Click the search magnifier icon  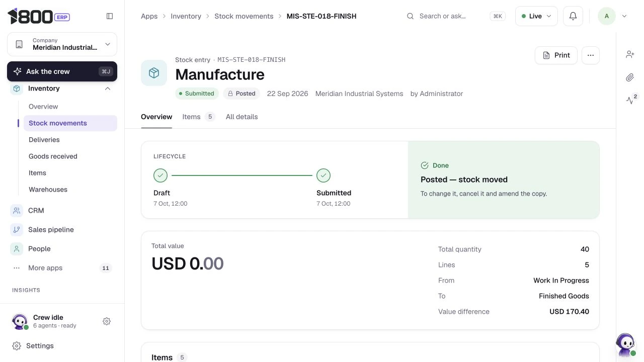click(x=411, y=16)
